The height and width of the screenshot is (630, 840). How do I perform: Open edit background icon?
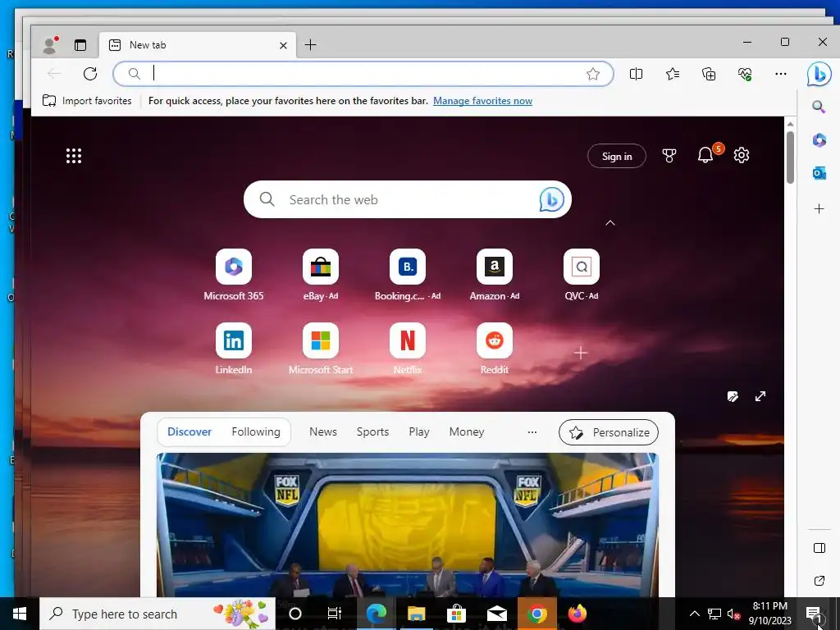tap(733, 396)
